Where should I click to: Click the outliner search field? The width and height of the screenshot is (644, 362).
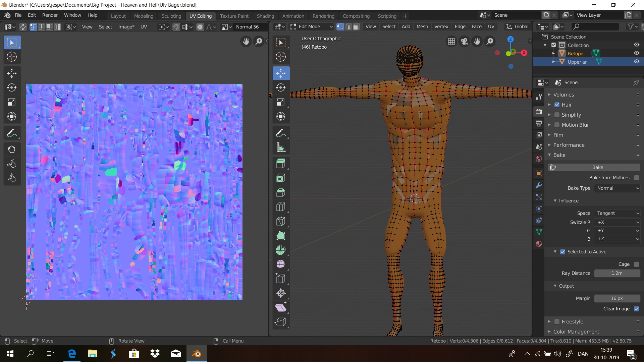pyautogui.click(x=595, y=26)
